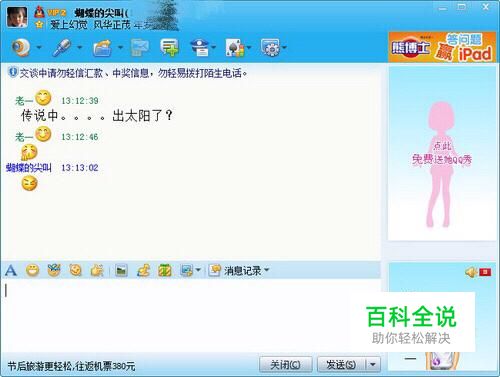Open the 消息记录 message history
The height and width of the screenshot is (377, 500).
[x=235, y=270]
